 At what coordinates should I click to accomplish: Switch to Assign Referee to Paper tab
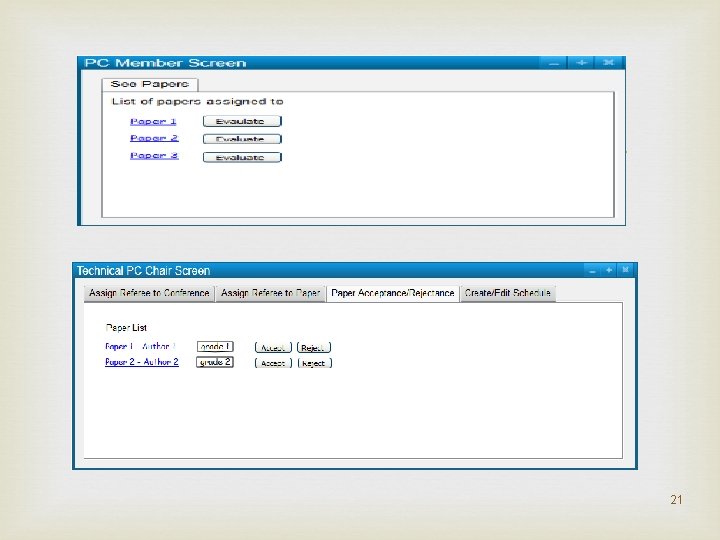[270, 293]
